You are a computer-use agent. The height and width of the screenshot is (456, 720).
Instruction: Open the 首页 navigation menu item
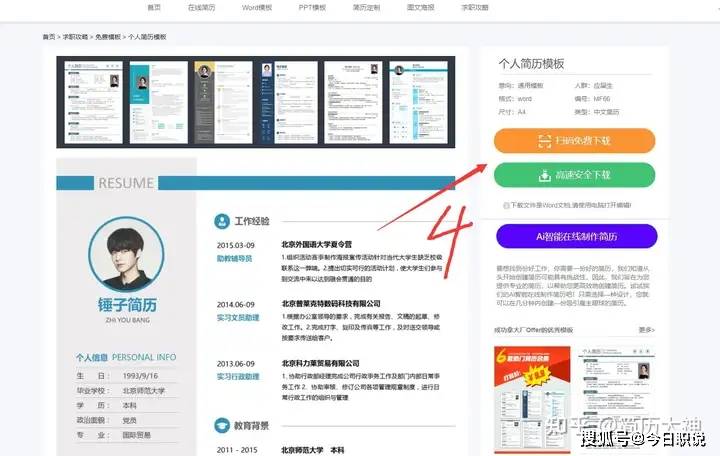153,7
